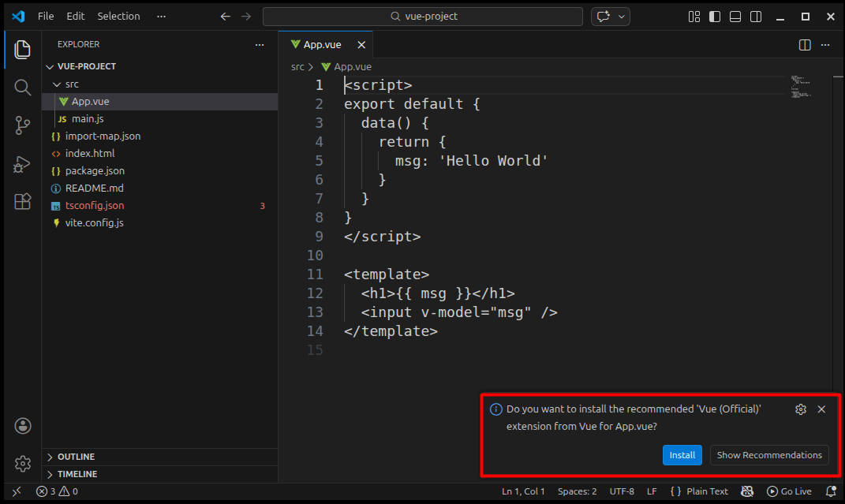Click Show Recommendations button
This screenshot has height=504, width=845.
pos(769,455)
